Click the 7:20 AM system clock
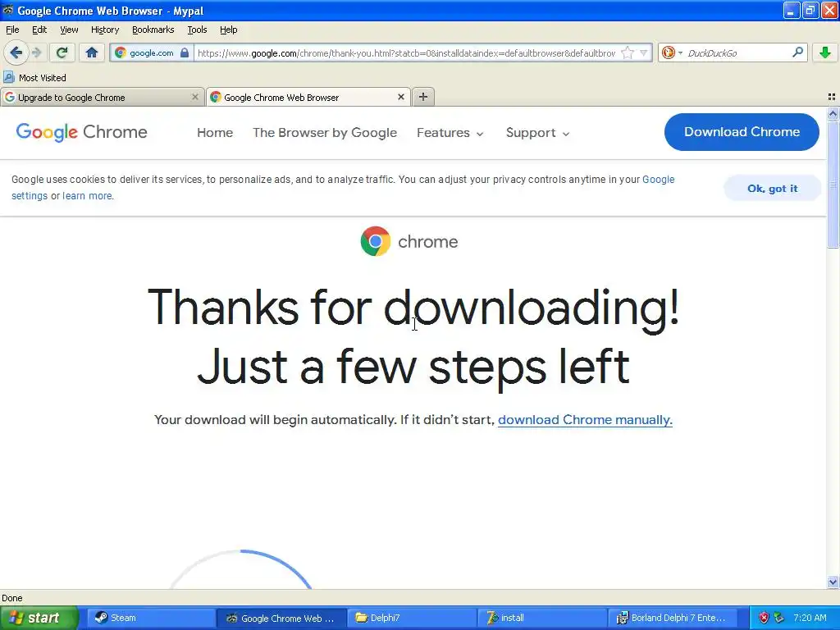This screenshot has height=630, width=840. pyautogui.click(x=810, y=618)
